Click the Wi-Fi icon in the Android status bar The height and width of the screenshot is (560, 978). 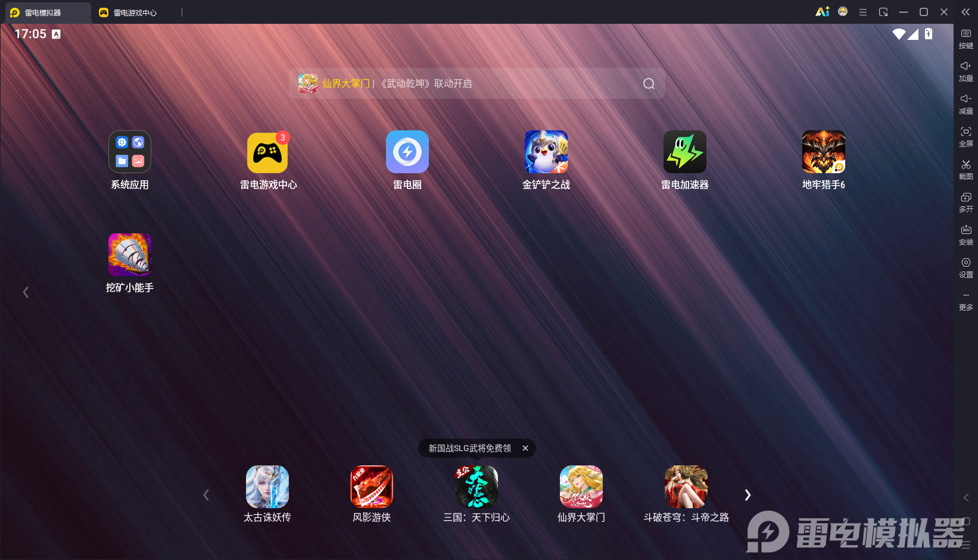click(899, 34)
